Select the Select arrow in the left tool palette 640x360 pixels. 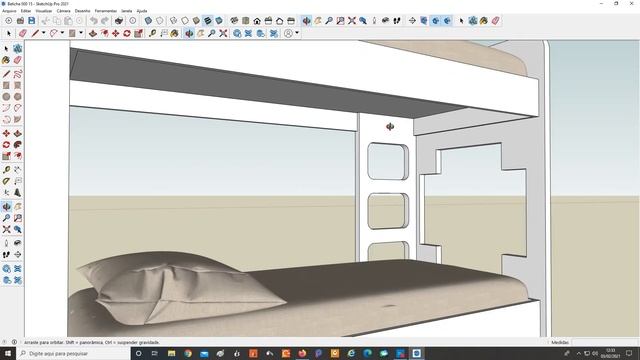[6, 49]
